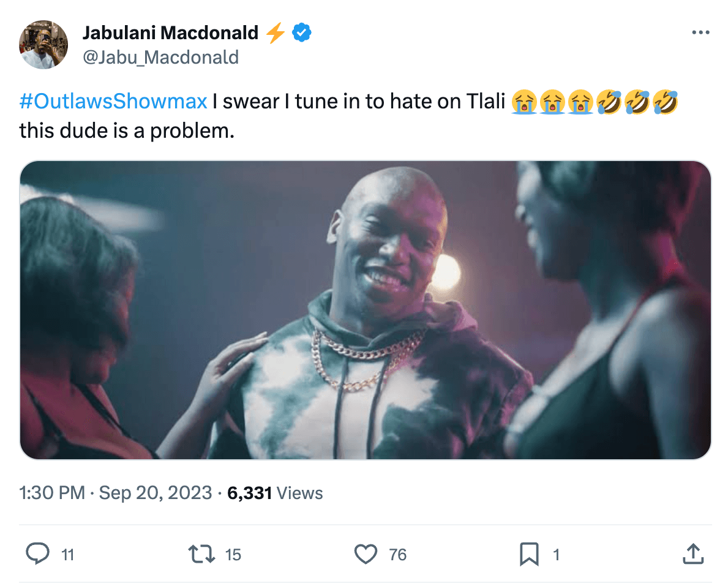Click the lightning bolt emoji beside name
This screenshot has height=586, width=728.
click(x=276, y=32)
